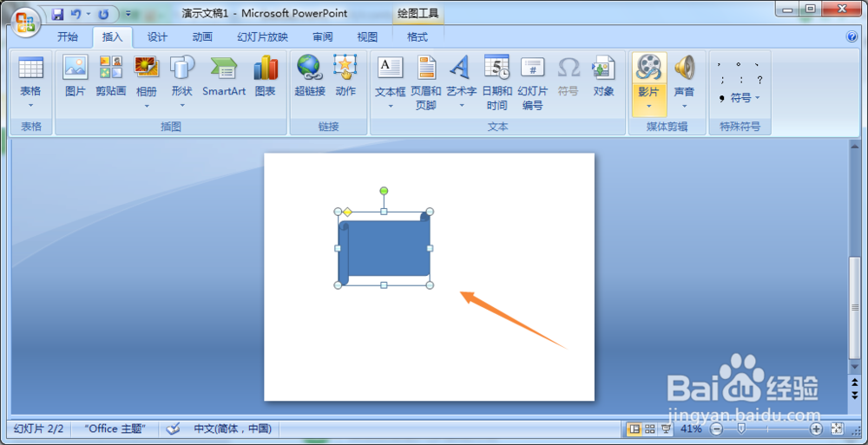Start the Slide Show view
Viewport: 868px width, 445px height.
coord(666,429)
